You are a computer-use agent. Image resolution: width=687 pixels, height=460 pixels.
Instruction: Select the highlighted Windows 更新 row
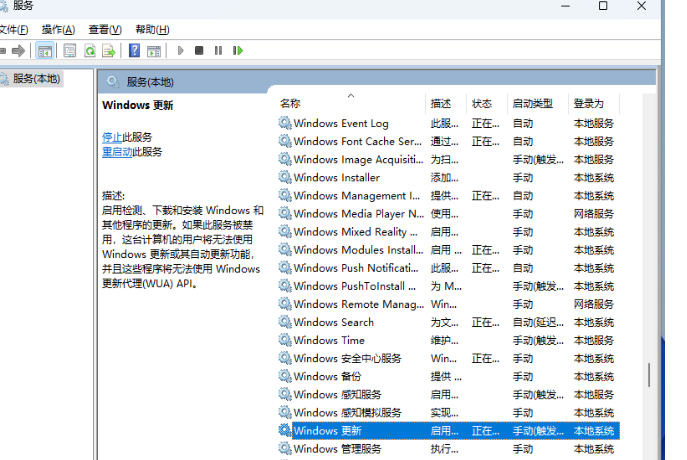(x=449, y=431)
